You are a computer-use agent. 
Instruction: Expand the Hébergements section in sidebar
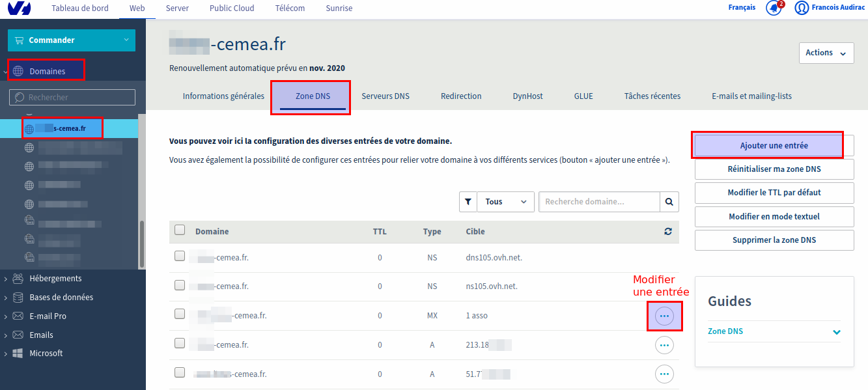(x=55, y=279)
